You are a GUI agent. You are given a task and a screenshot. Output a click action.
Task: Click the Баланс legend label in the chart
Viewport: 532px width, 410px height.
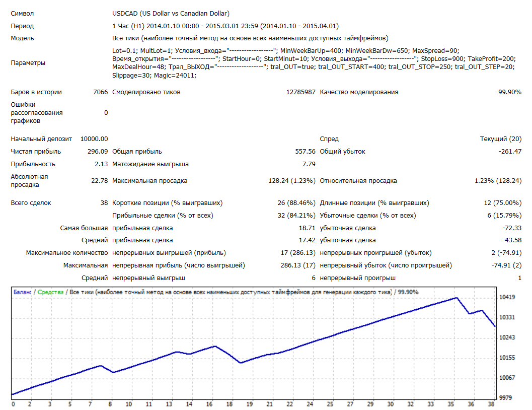coord(22,292)
